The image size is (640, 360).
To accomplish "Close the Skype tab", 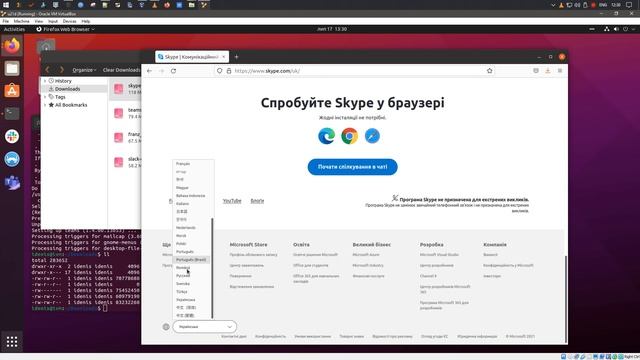I will point(223,57).
